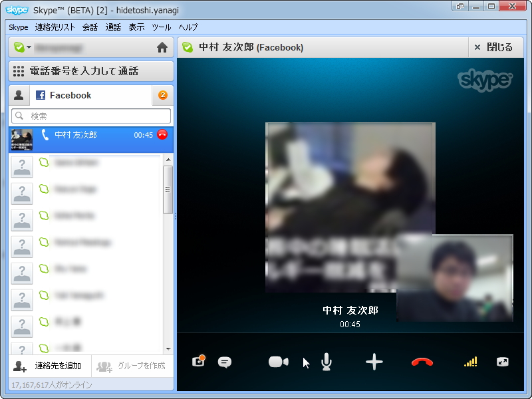Switch to Skype contacts tab
This screenshot has width=532, height=399.
(19, 95)
